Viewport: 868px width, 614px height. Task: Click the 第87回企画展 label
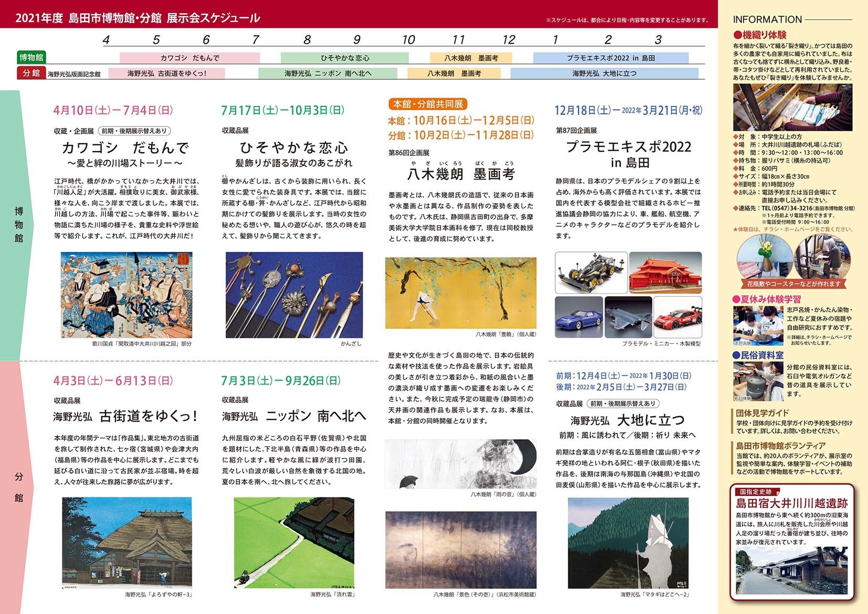pyautogui.click(x=576, y=130)
